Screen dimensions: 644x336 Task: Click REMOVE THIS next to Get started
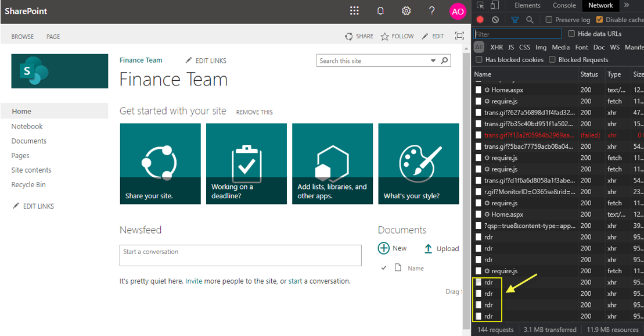254,112
